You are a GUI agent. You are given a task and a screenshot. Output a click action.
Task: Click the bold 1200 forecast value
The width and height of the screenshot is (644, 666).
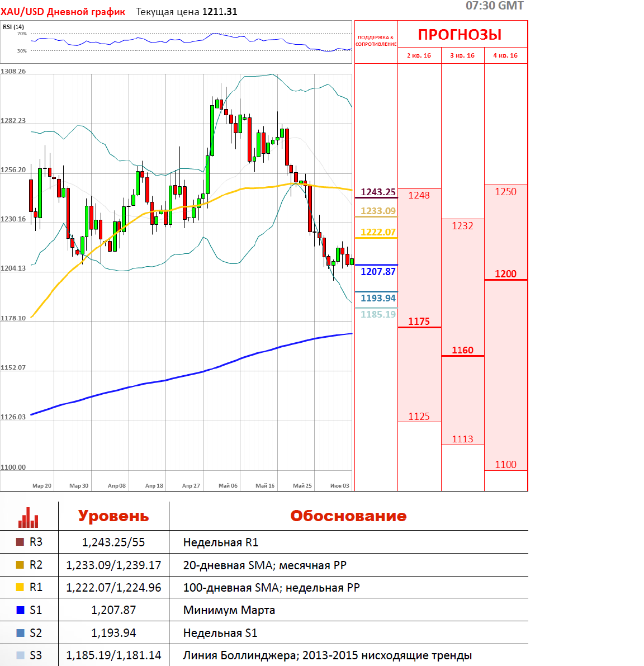(x=505, y=274)
